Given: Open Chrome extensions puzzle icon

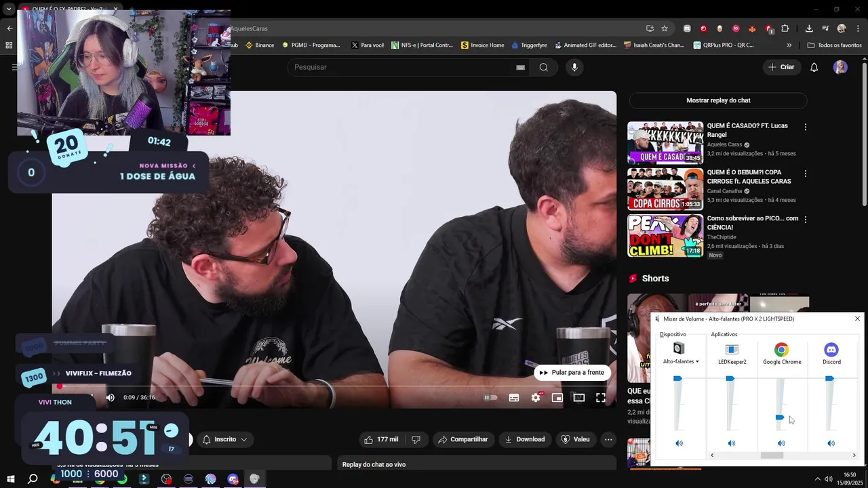Looking at the screenshot, I should (785, 28).
